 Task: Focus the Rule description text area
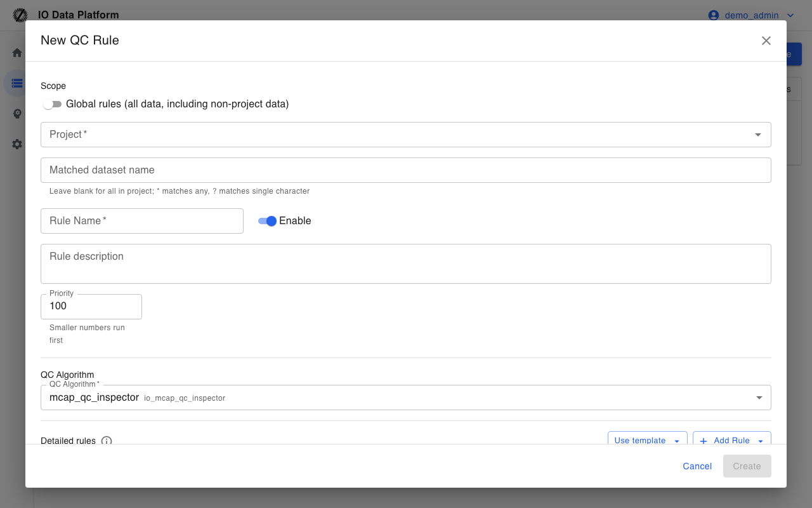(x=406, y=264)
